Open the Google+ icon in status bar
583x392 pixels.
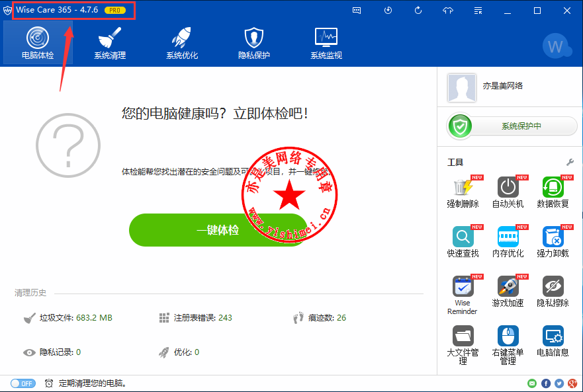click(x=572, y=383)
